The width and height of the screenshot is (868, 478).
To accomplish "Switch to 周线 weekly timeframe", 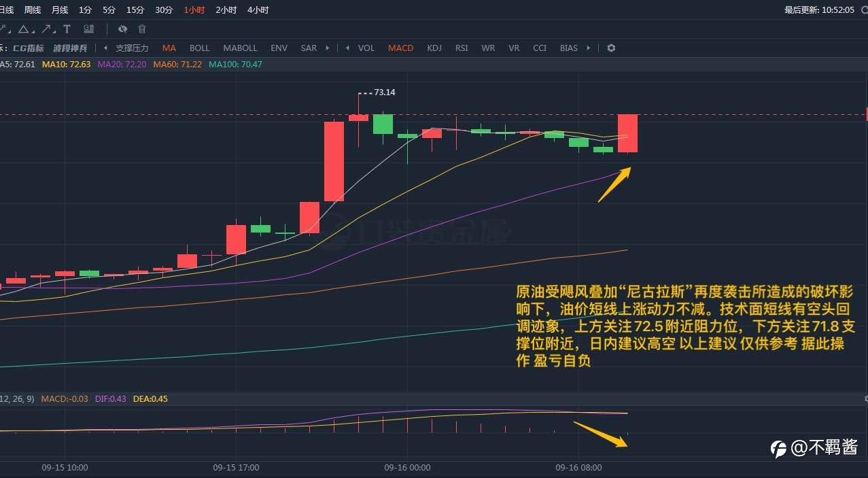I will (x=33, y=10).
